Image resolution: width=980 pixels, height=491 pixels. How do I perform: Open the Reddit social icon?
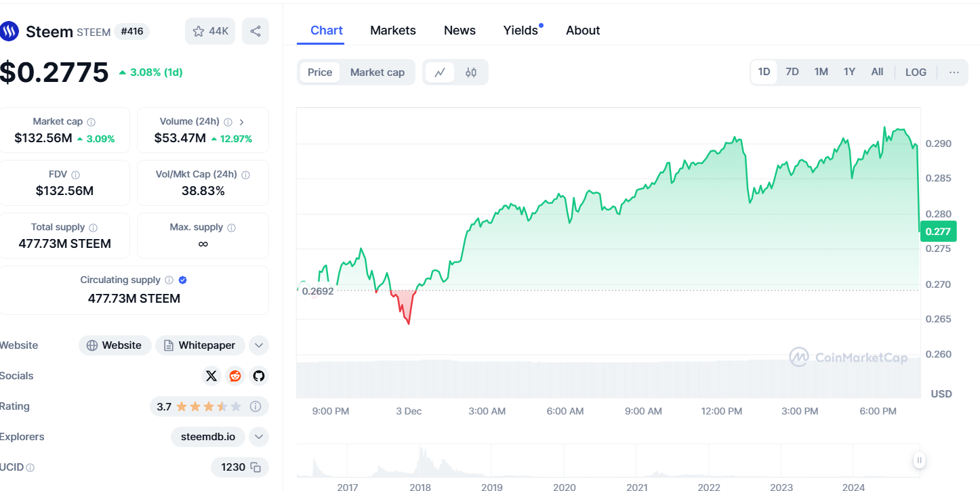click(x=235, y=376)
